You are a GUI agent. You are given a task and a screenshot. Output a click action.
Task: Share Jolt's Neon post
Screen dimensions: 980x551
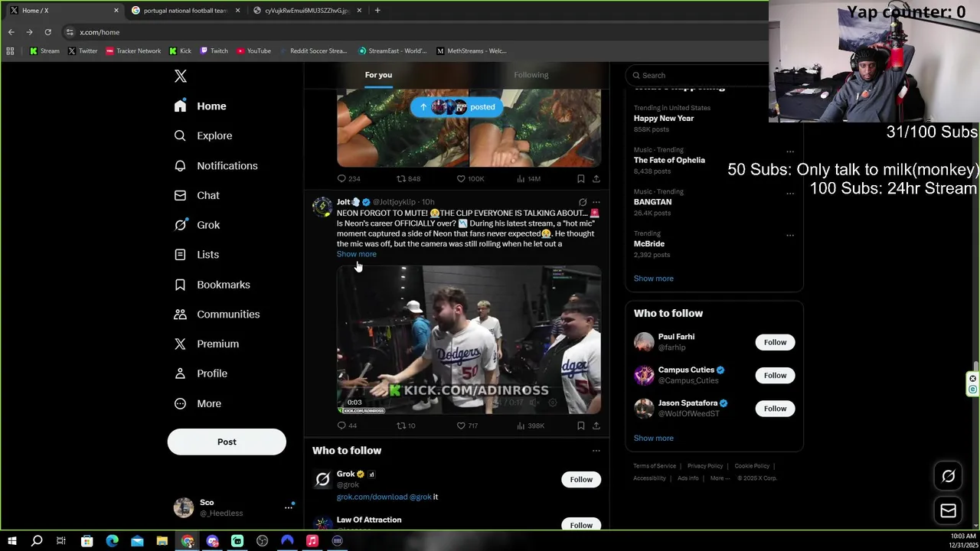point(596,425)
